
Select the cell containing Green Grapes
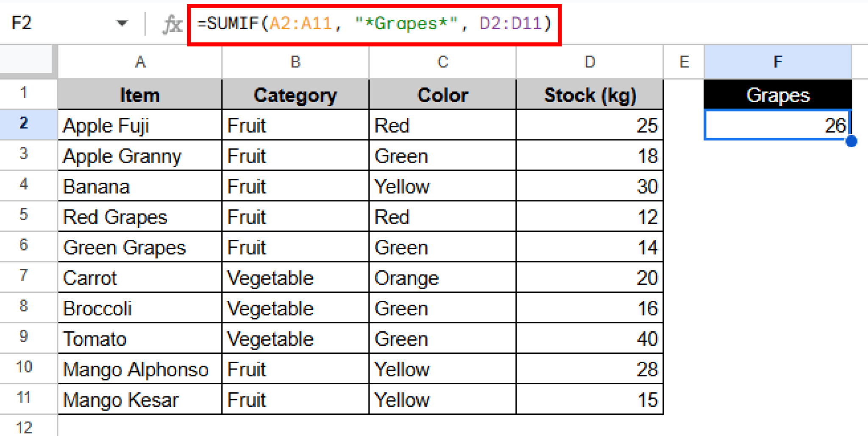click(139, 247)
